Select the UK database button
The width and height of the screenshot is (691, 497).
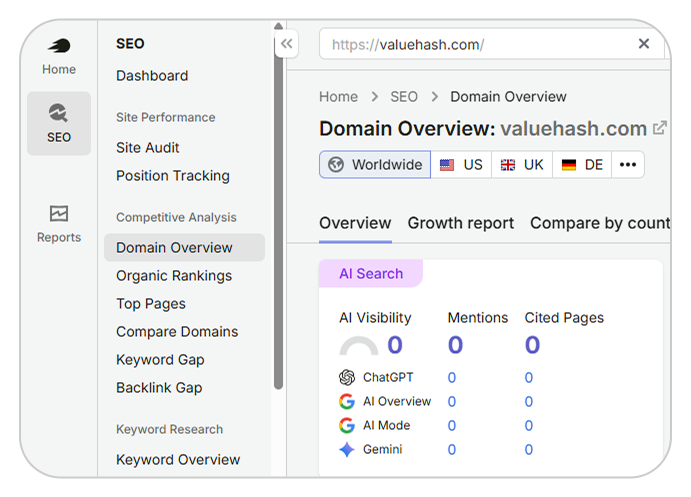pos(522,164)
